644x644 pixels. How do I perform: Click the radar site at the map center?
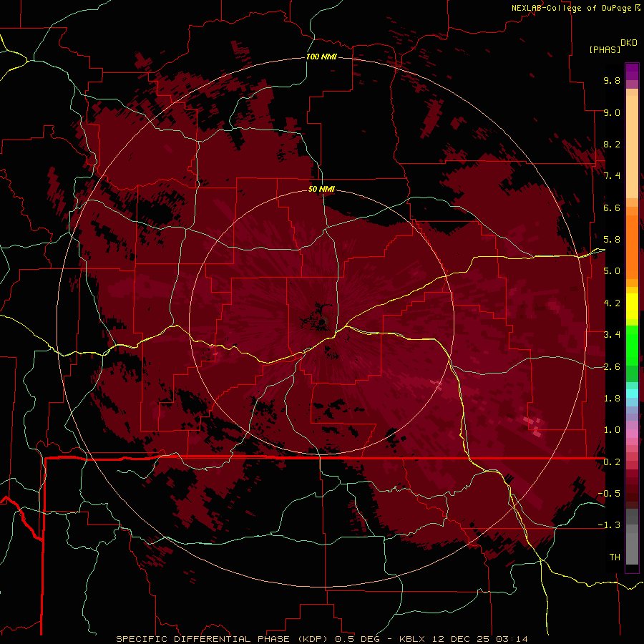point(323,321)
